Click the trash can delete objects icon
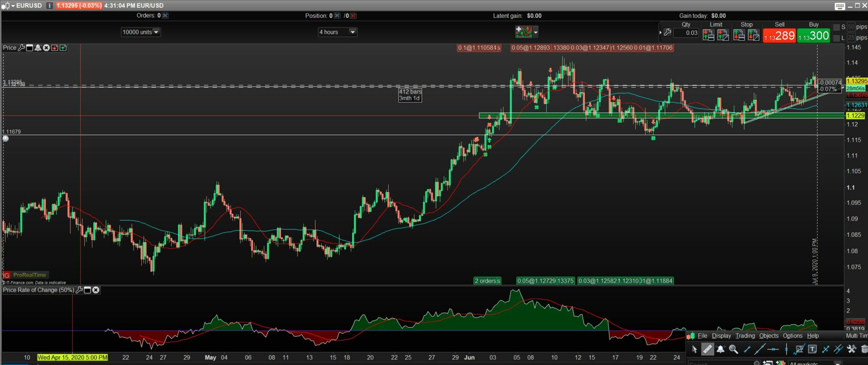Screen dimensions: 868x365 864,349
